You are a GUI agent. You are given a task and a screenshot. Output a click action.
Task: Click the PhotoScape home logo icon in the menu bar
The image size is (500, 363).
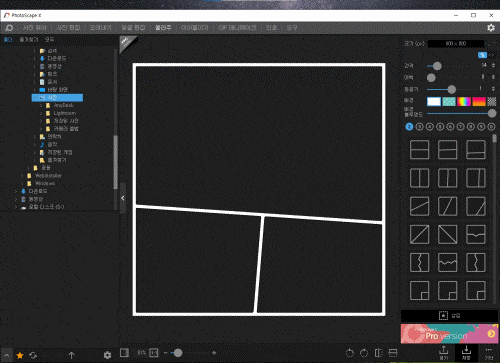point(9,28)
